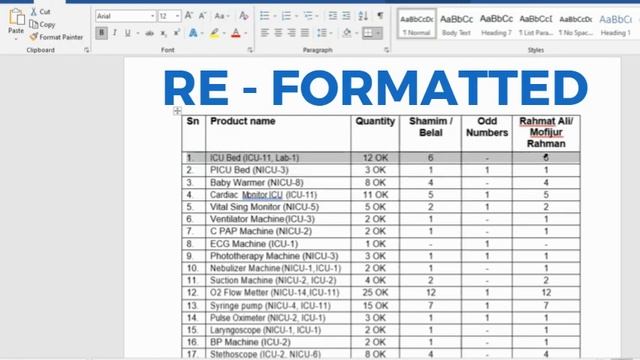
Task: Apply paragraph shading fill bucket
Action: (x=347, y=33)
